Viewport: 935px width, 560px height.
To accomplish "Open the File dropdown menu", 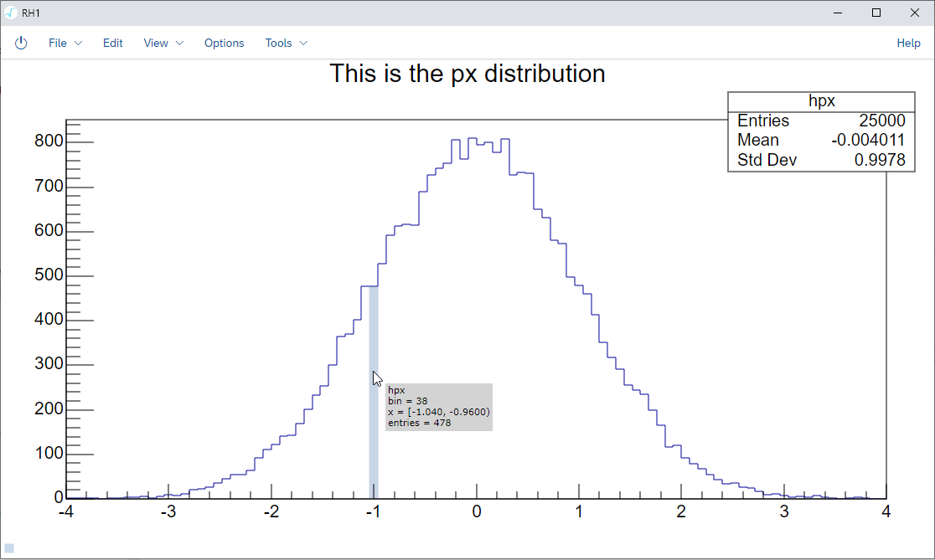I will [65, 43].
